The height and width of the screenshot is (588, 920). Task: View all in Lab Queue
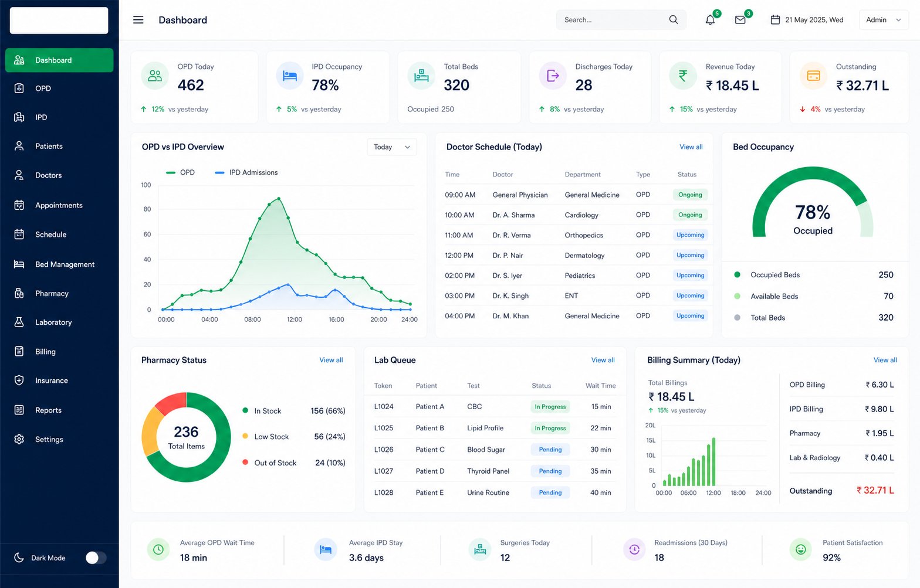point(603,360)
